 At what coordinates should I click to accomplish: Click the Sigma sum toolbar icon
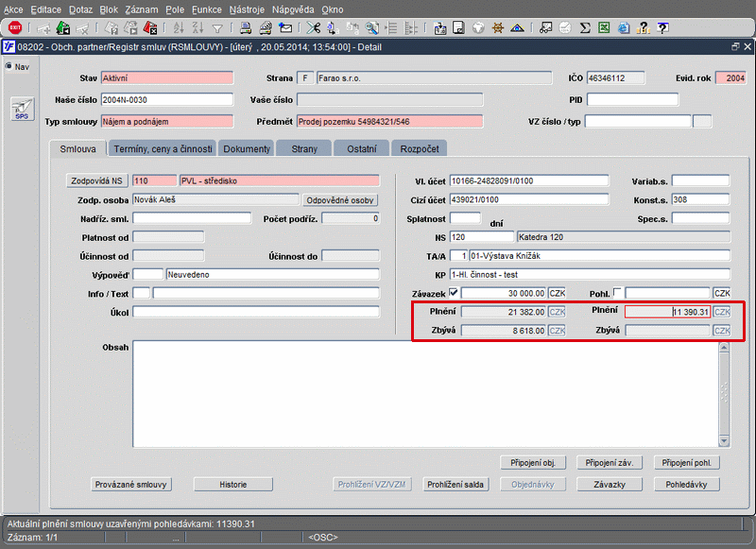[585, 28]
